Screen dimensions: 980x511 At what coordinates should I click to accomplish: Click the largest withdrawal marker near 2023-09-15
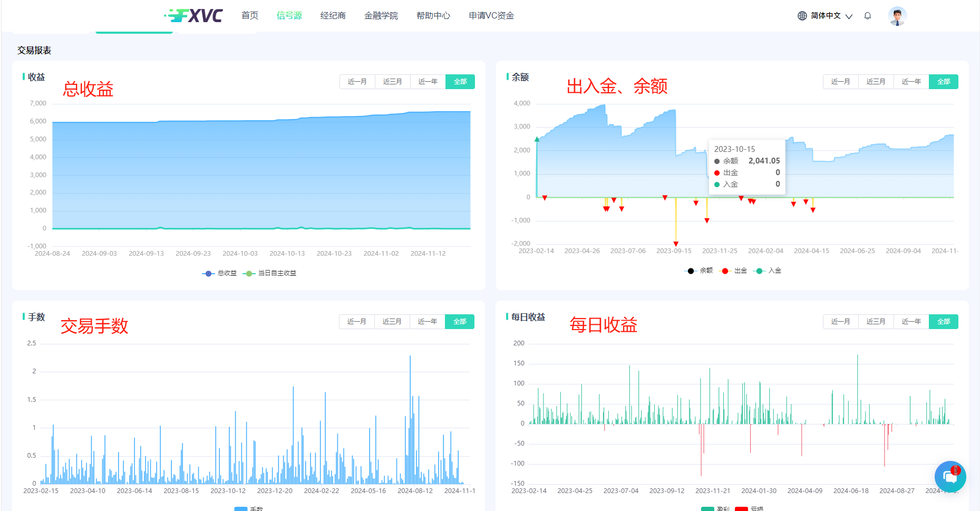[676, 244]
